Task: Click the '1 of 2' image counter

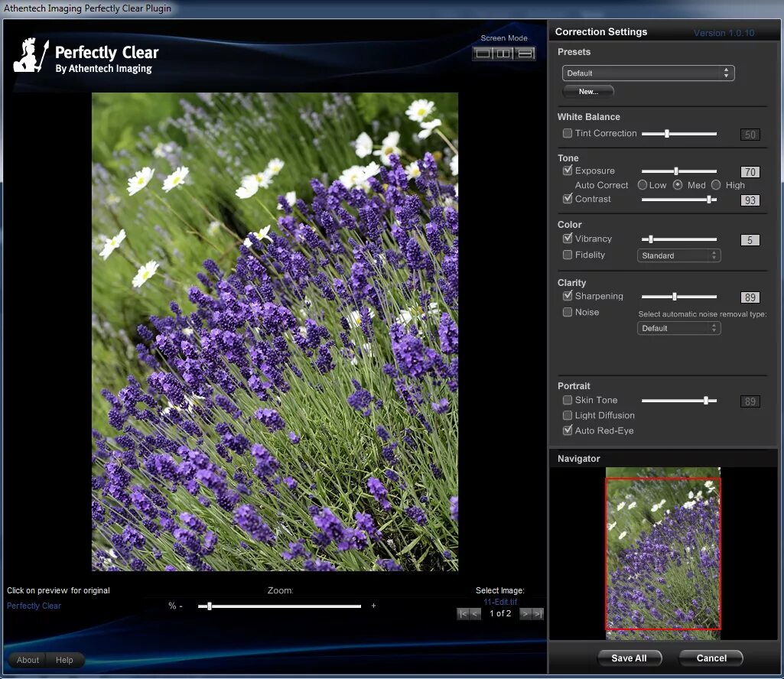Action: [x=500, y=613]
